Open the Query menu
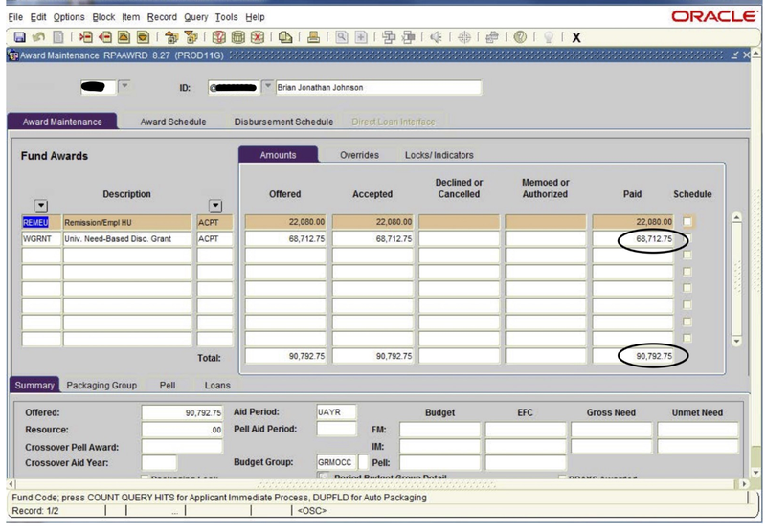Image resolution: width=766 pixels, height=532 pixels. click(x=196, y=17)
